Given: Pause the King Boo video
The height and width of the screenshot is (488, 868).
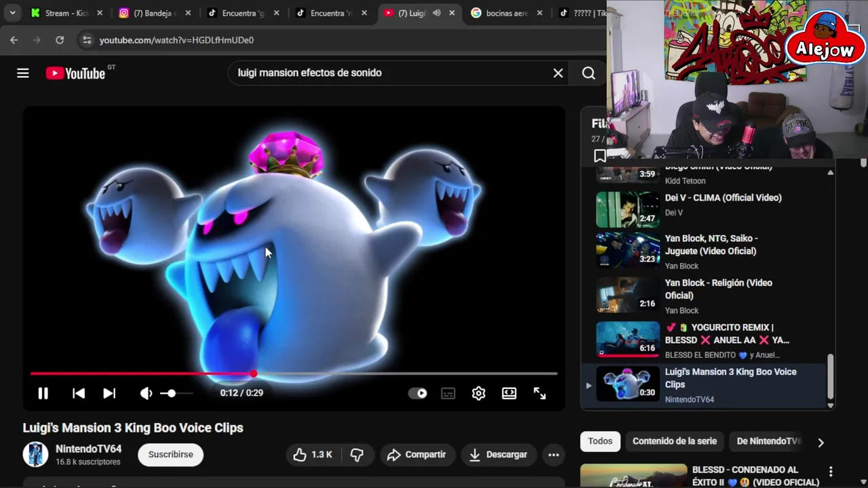Looking at the screenshot, I should pyautogui.click(x=43, y=393).
